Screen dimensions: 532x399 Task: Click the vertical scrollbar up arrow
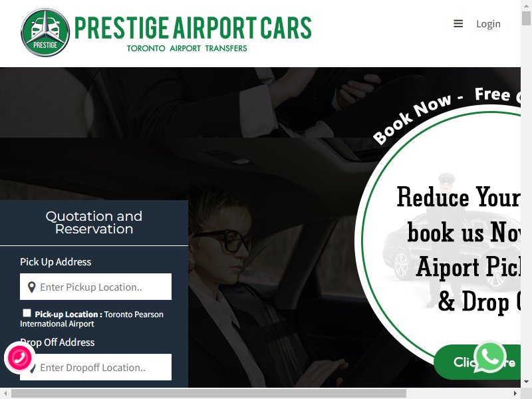526,5
